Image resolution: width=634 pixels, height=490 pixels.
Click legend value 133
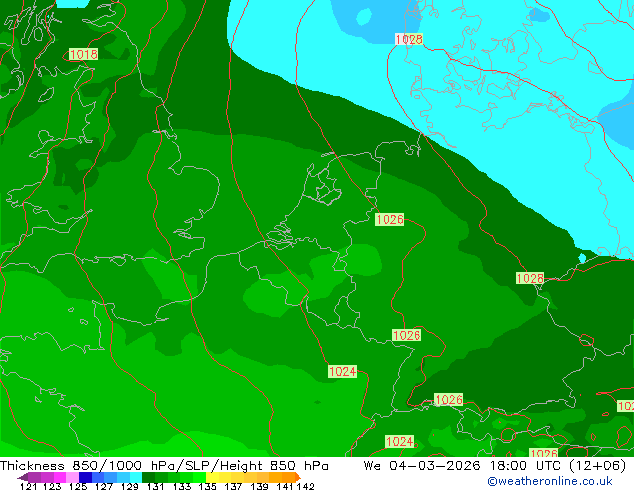(182, 486)
